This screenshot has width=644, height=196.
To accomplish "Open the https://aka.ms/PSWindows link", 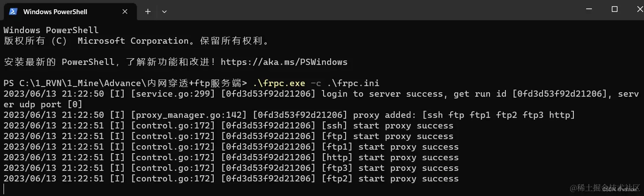I will click(284, 62).
